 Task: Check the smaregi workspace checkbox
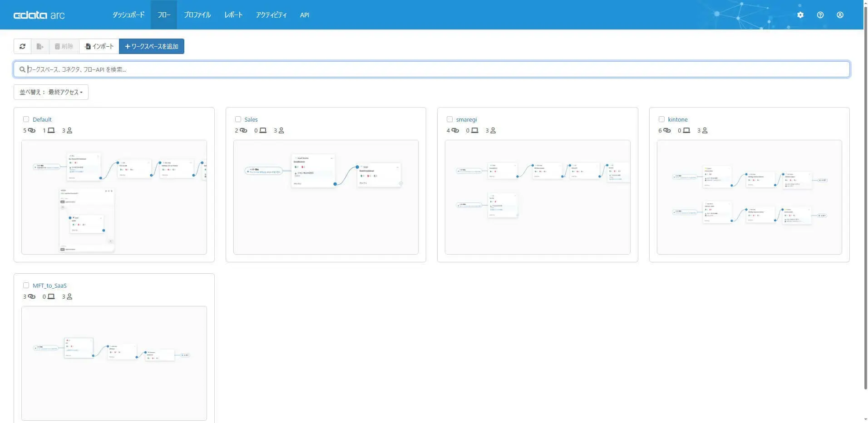point(449,119)
